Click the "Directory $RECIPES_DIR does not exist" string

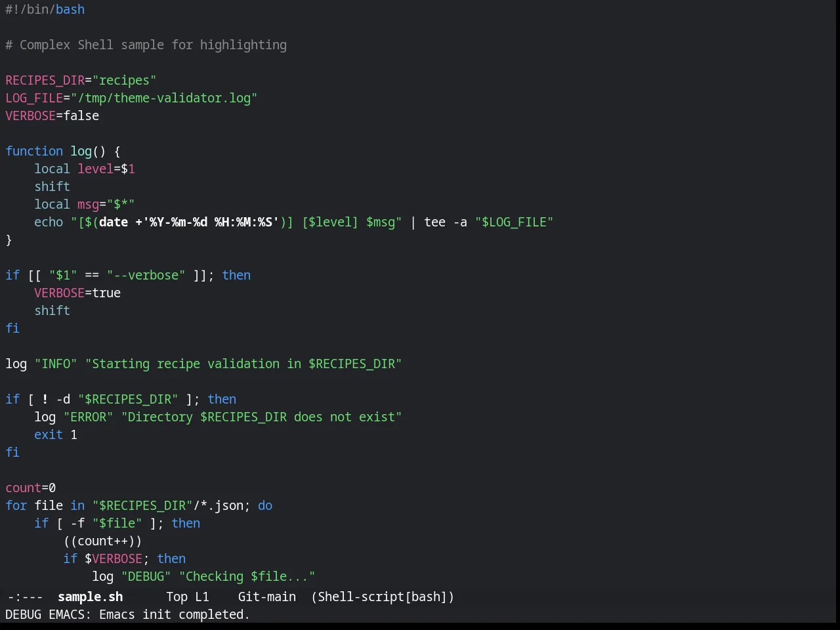[262, 417]
